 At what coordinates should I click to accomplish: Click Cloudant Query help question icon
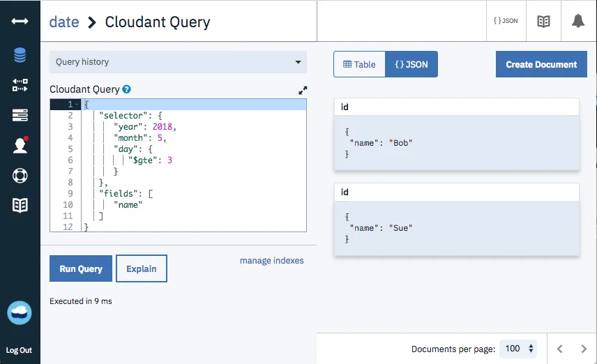pyautogui.click(x=127, y=89)
